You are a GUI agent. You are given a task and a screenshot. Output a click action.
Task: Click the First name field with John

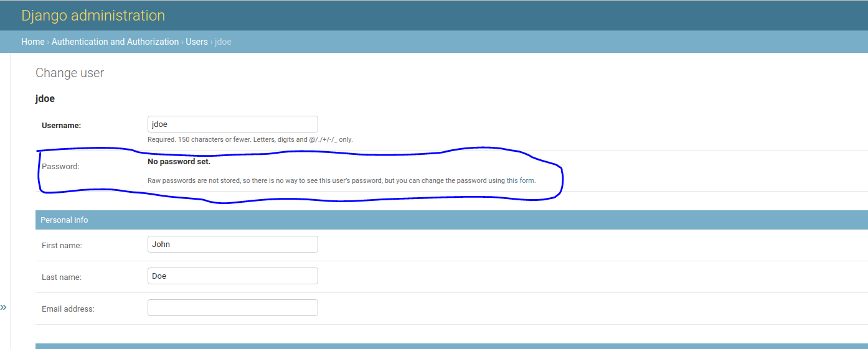233,244
